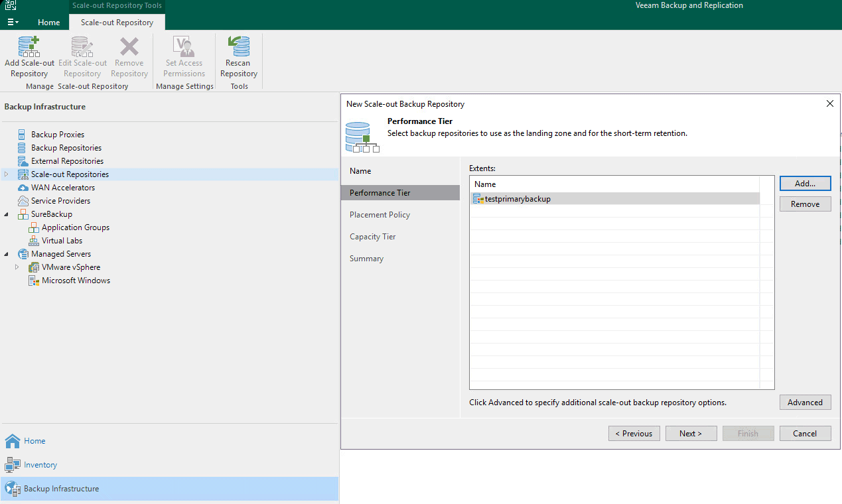Select the testprimarybackup extent row
The width and height of the screenshot is (842, 504).
click(x=518, y=199)
